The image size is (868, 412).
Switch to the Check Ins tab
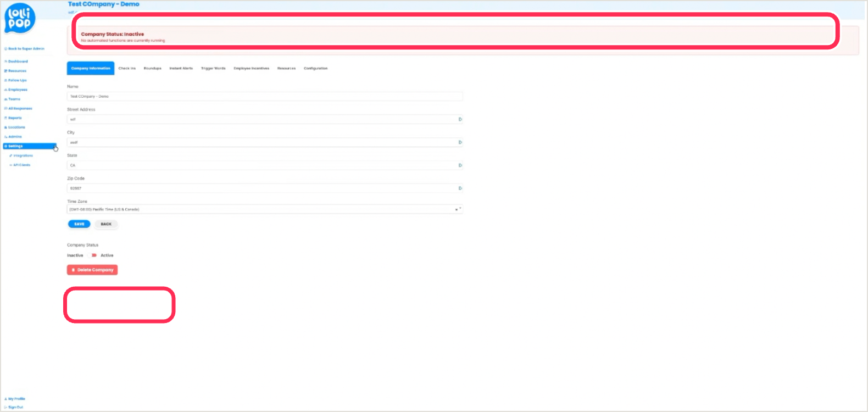tap(127, 68)
